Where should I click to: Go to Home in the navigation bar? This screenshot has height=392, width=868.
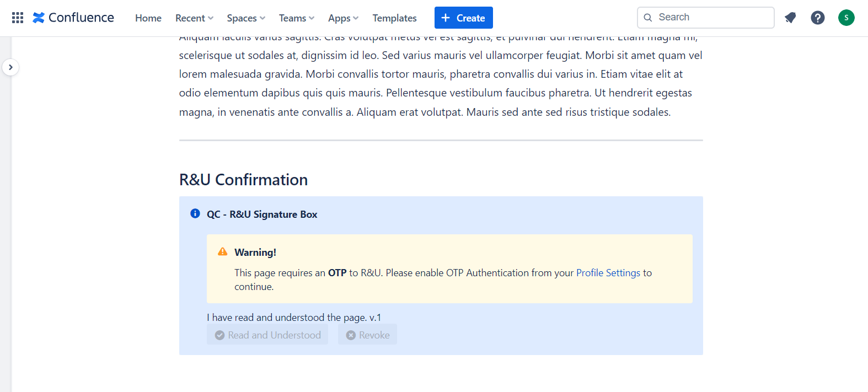click(148, 18)
